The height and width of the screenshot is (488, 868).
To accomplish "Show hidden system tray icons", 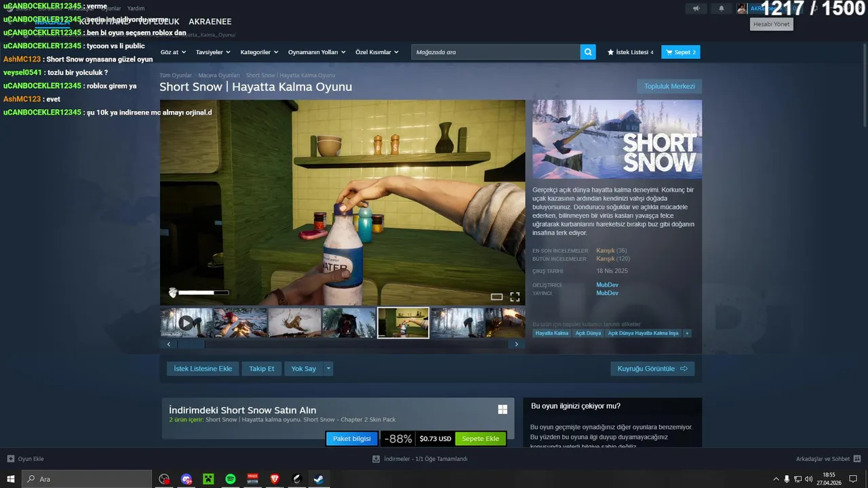I will coord(776,479).
